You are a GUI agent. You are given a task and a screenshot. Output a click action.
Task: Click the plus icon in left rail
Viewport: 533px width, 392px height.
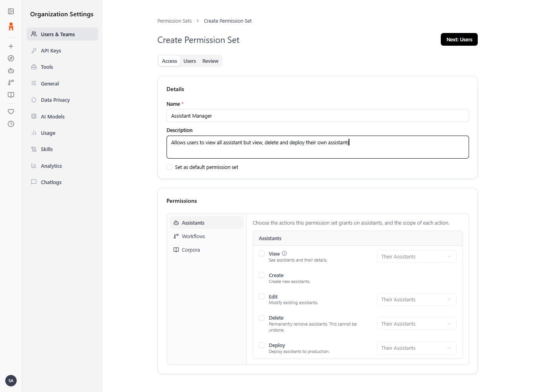pyautogui.click(x=11, y=46)
